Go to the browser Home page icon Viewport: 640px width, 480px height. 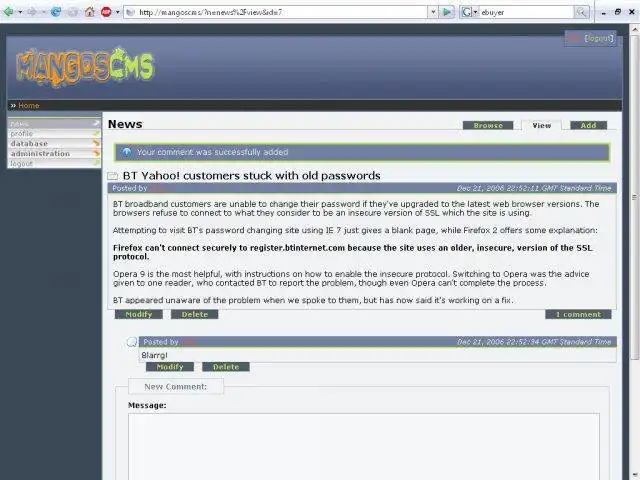[89, 12]
